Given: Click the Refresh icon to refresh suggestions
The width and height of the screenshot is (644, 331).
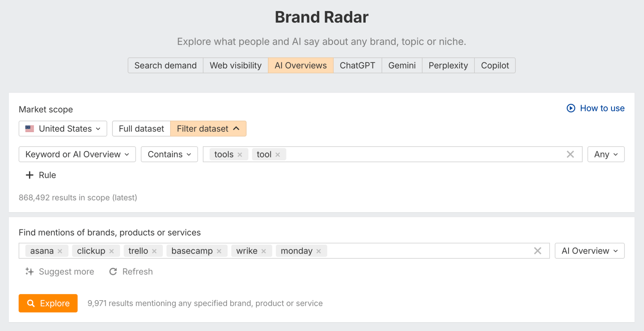Looking at the screenshot, I should tap(113, 272).
